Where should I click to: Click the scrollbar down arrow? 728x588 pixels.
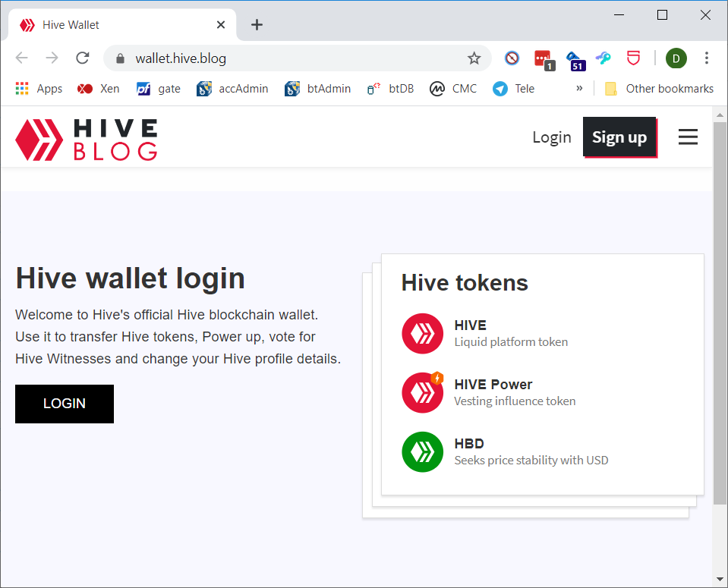[720, 579]
